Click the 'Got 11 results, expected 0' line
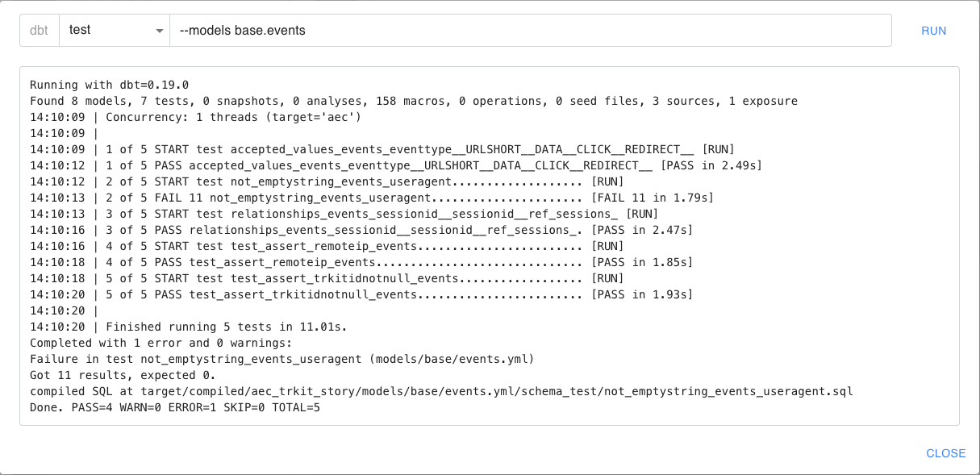 pyautogui.click(x=123, y=375)
